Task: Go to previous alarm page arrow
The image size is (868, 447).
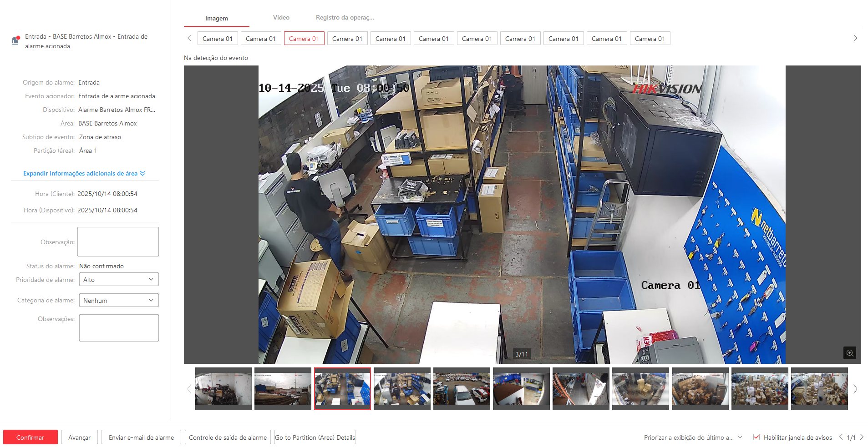Action: pos(841,437)
